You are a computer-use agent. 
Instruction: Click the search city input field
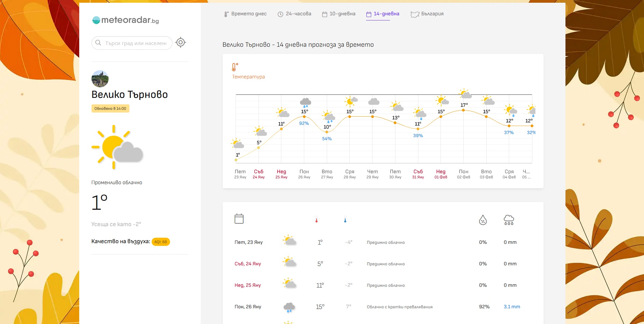[x=136, y=43]
